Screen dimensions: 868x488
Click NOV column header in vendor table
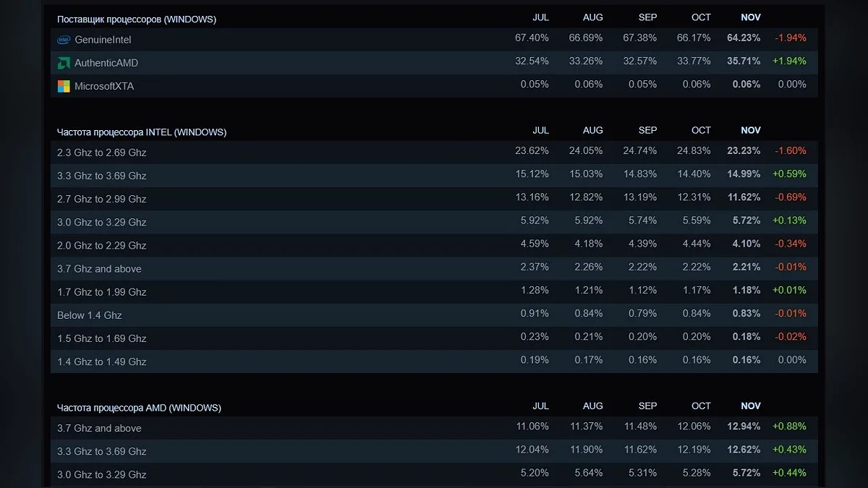pos(751,17)
